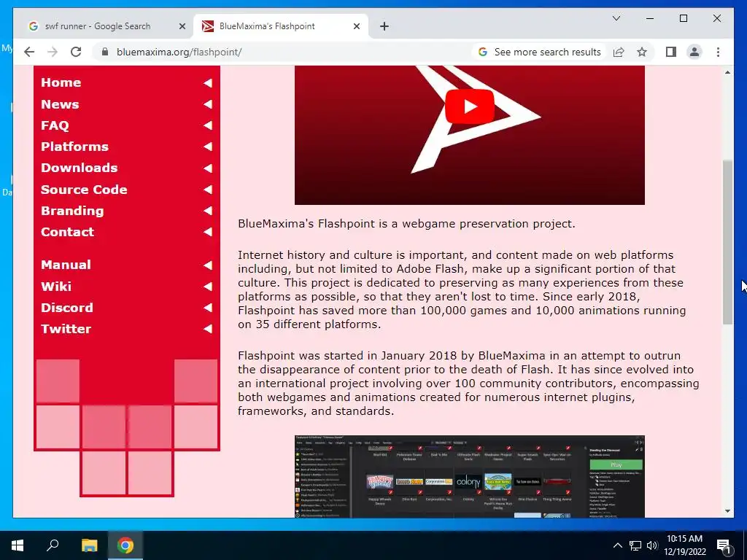Open the Wiki sidebar link

point(56,287)
